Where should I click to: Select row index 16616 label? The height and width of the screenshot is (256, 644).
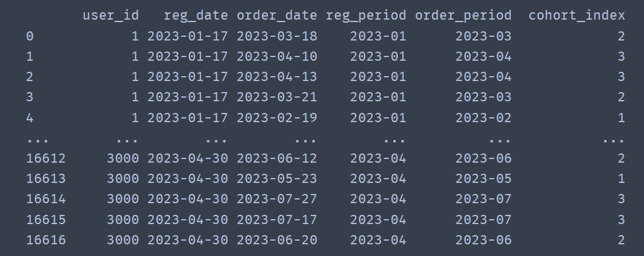tap(45, 240)
